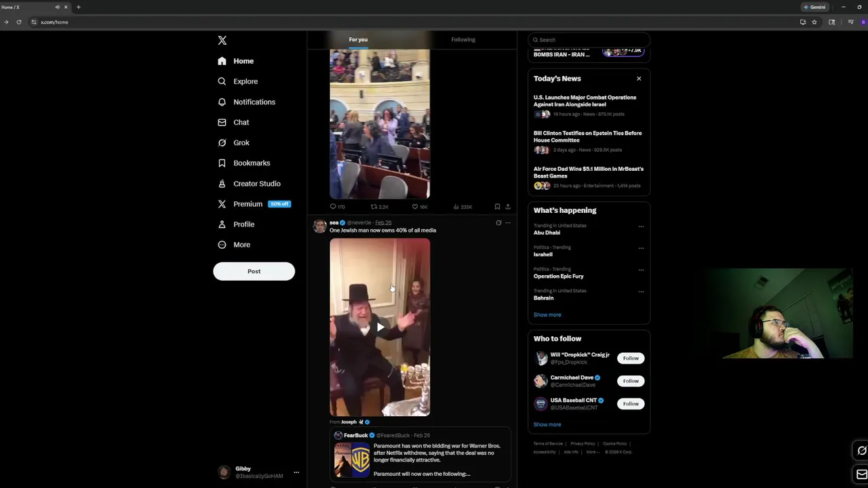Click the Post button
Screen dimensions: 868x488
(x=254, y=271)
